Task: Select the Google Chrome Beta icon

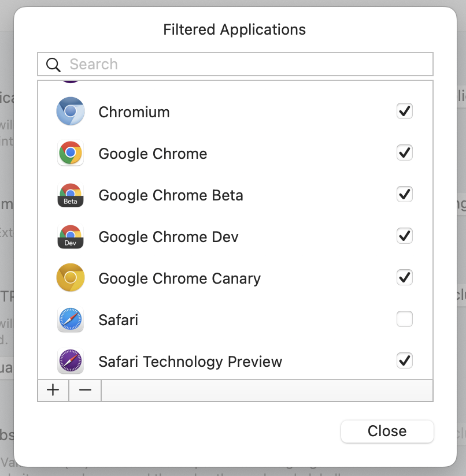Action: pyautogui.click(x=70, y=195)
